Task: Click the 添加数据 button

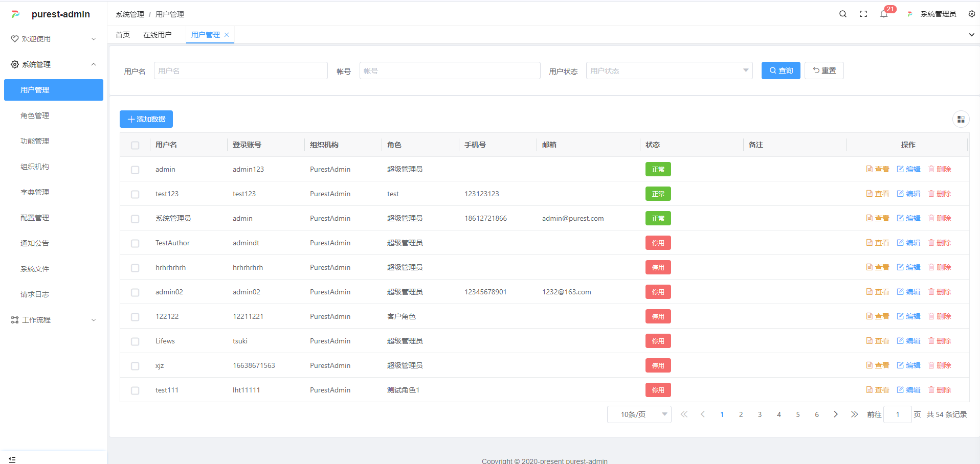Action: [146, 119]
